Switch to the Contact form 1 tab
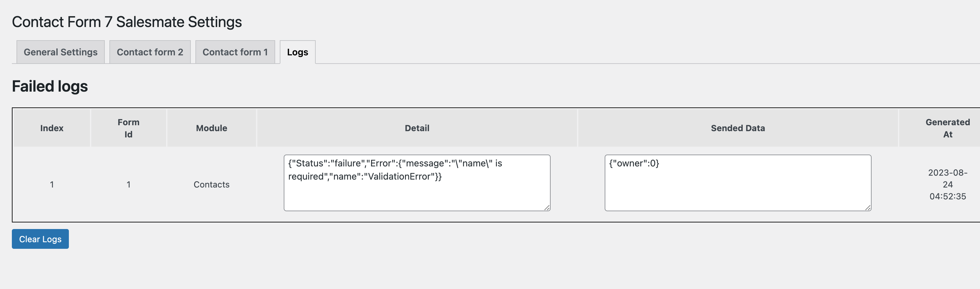 (x=235, y=52)
